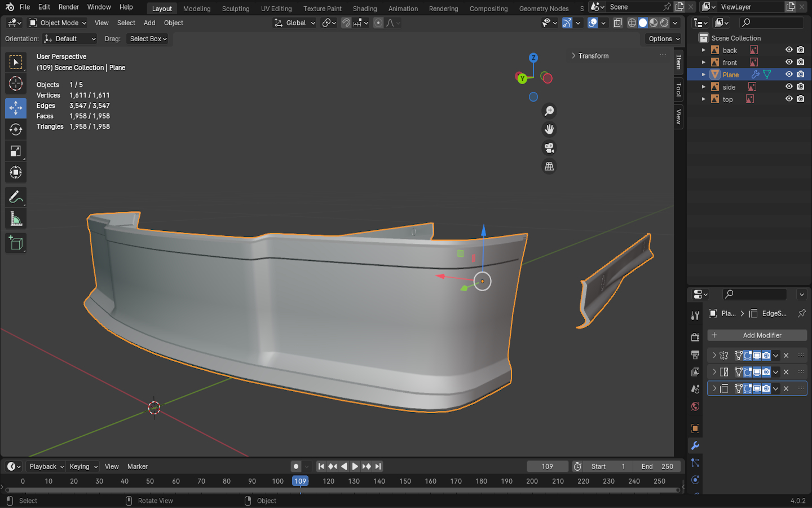Toggle the camera view icon
Image resolution: width=812 pixels, height=508 pixels.
click(x=549, y=148)
